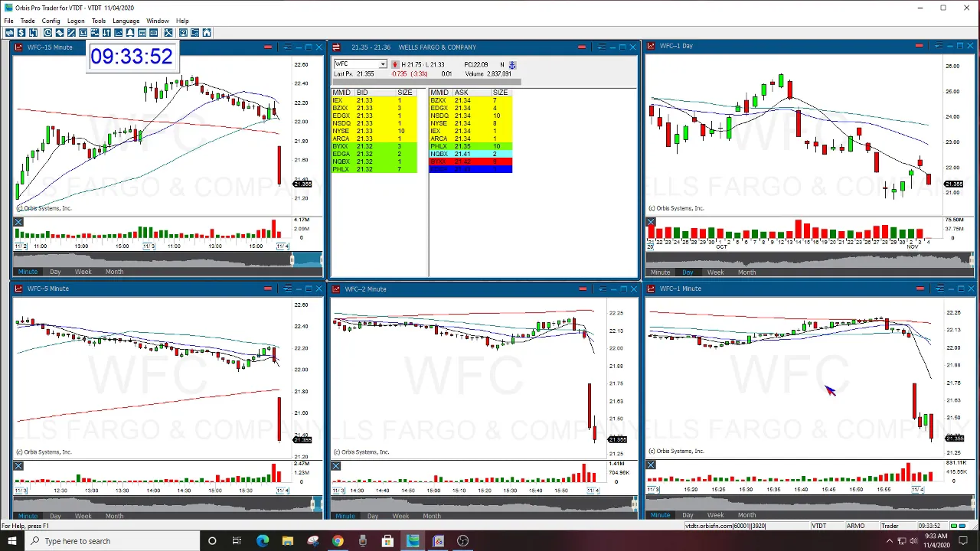
Task: Select Day tab in WFC-15 Minute chart
Action: click(x=55, y=272)
